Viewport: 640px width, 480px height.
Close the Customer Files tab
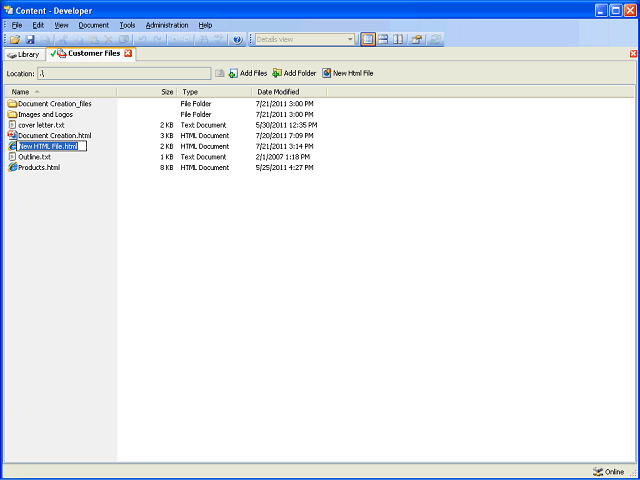point(128,53)
